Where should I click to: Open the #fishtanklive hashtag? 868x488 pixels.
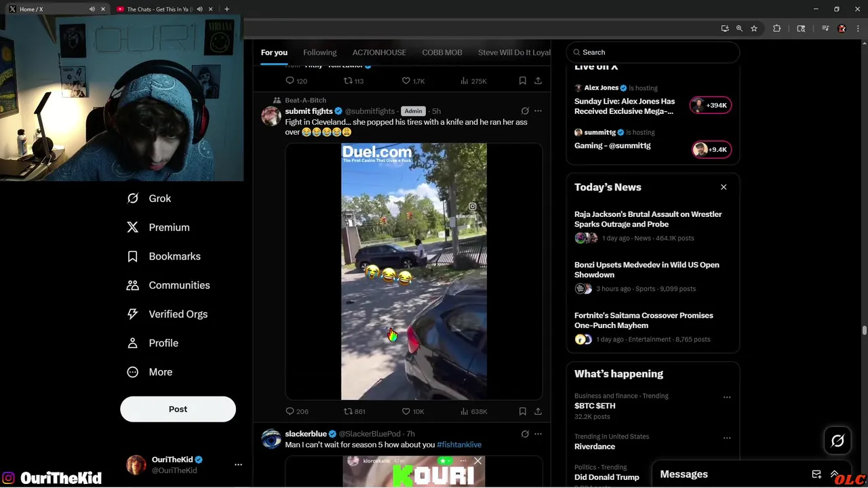click(459, 445)
